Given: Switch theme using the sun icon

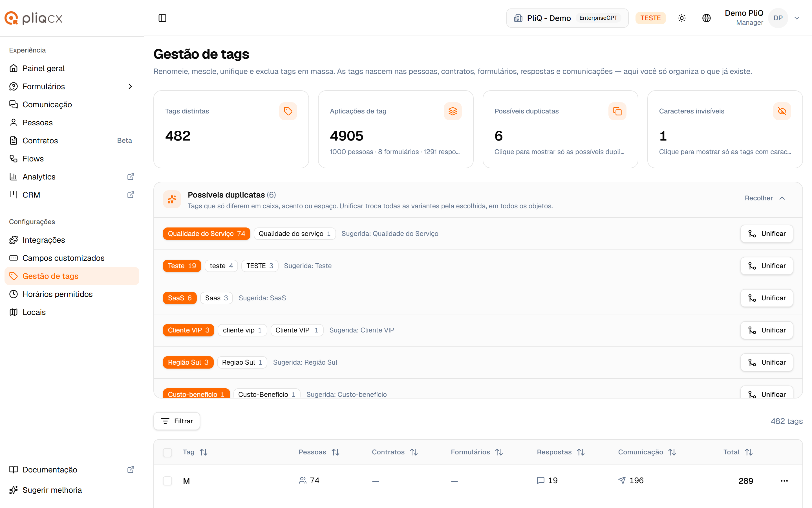Looking at the screenshot, I should point(681,18).
